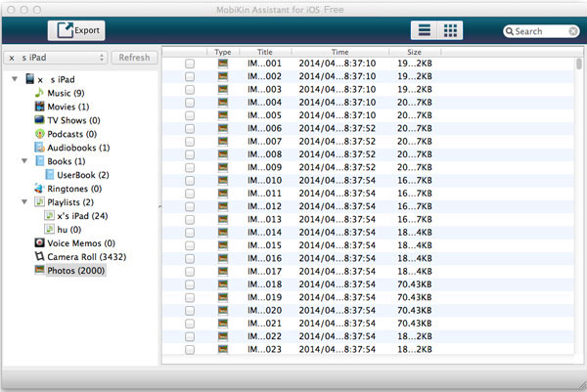587x392 pixels.
Task: Switch to grid thumbnail view
Action: tap(451, 31)
